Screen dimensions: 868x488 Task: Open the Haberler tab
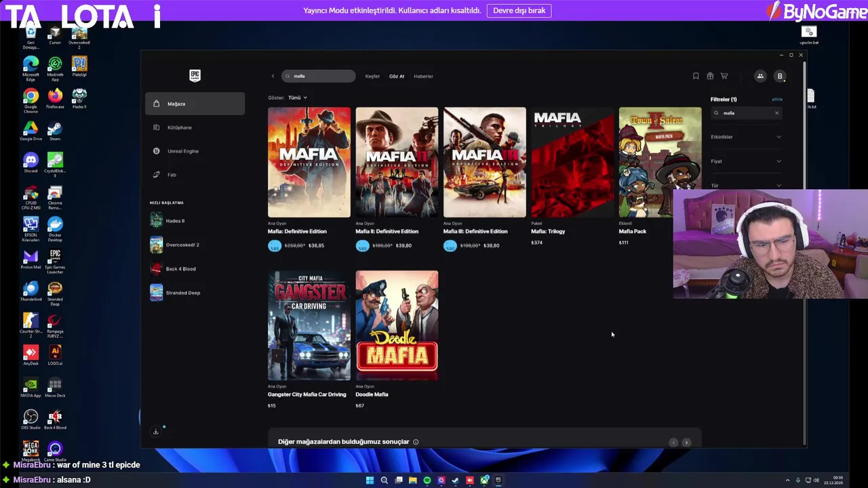(x=423, y=76)
